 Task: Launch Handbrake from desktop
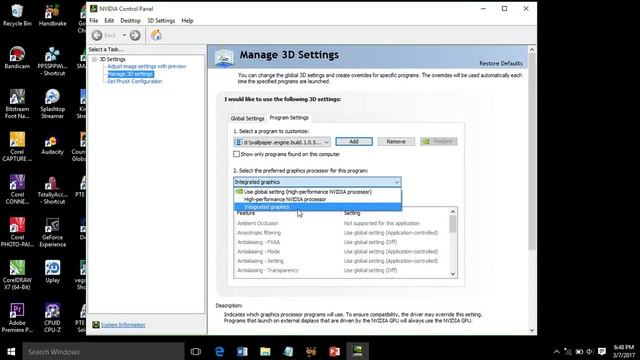[53, 15]
